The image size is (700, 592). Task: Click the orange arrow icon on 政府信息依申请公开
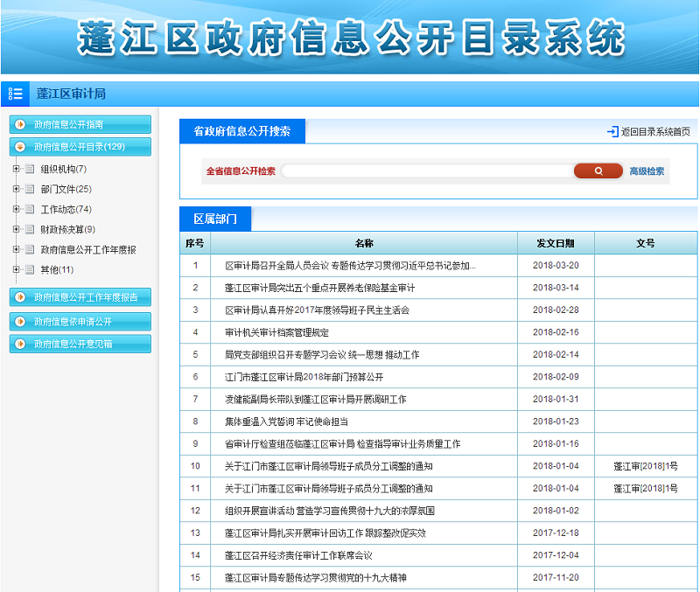(x=20, y=322)
